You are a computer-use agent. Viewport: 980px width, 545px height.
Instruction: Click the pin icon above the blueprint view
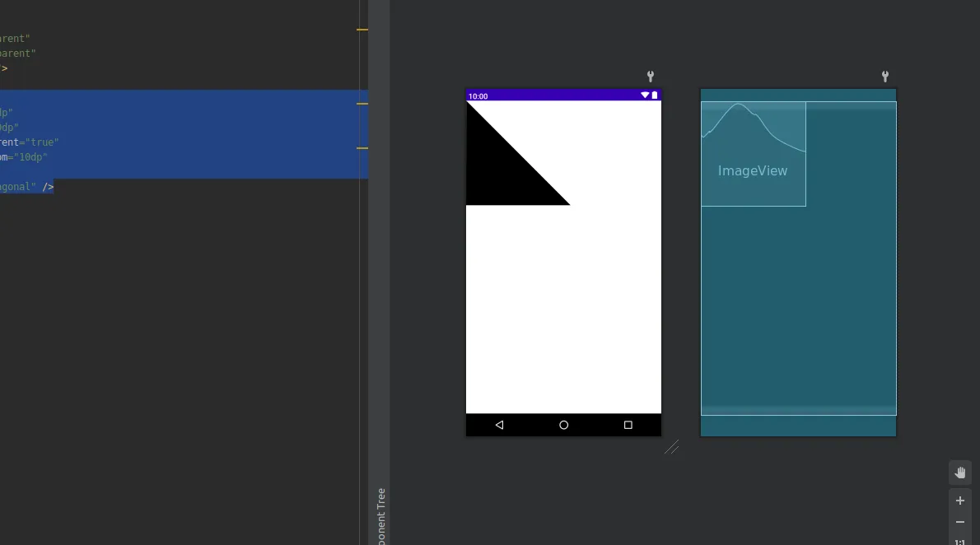[x=885, y=77]
